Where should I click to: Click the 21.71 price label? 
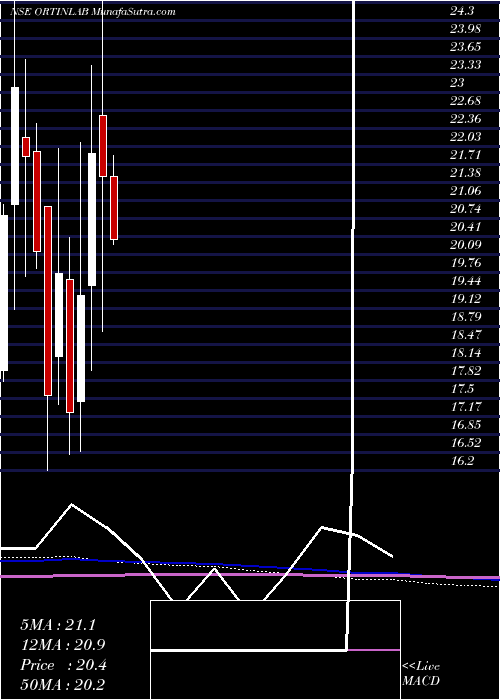(x=465, y=155)
